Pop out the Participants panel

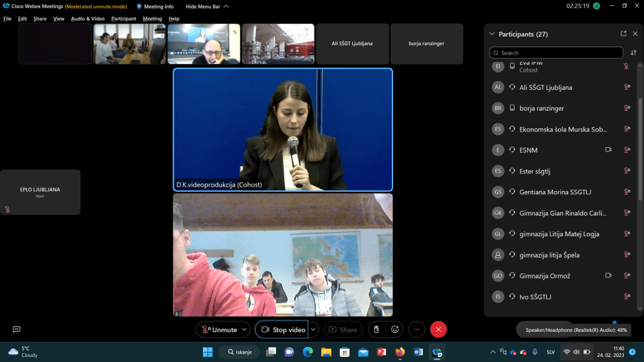pos(623,34)
